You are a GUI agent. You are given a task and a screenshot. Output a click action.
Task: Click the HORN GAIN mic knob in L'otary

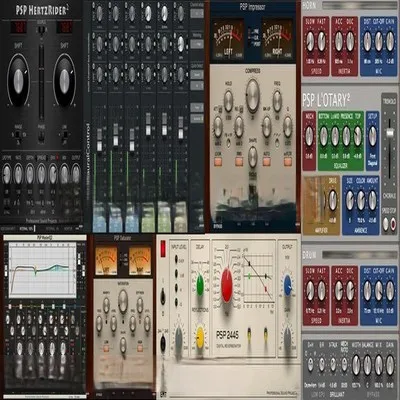pyautogui.click(x=390, y=41)
